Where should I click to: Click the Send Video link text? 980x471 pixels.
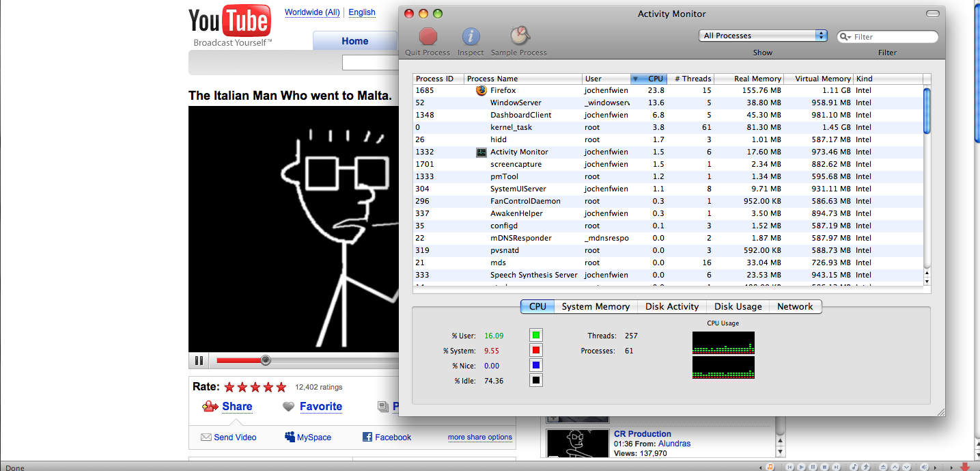click(235, 438)
